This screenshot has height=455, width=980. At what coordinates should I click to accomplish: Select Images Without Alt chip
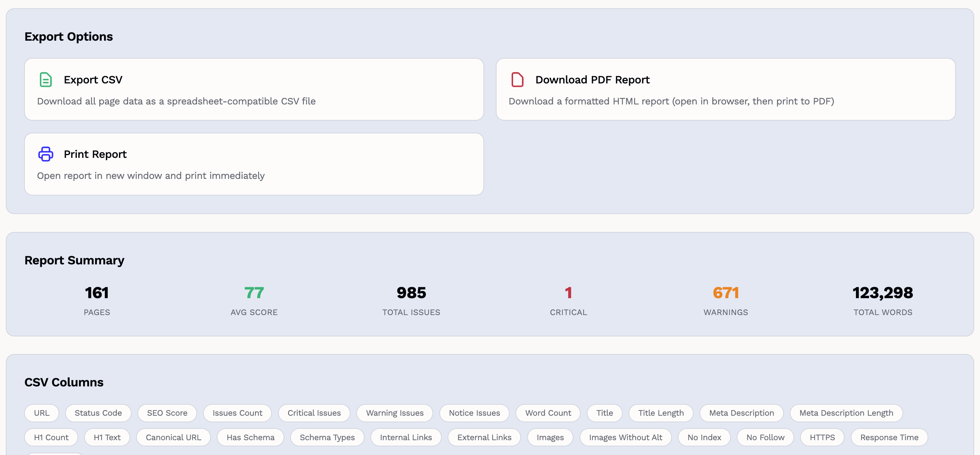[x=625, y=437]
